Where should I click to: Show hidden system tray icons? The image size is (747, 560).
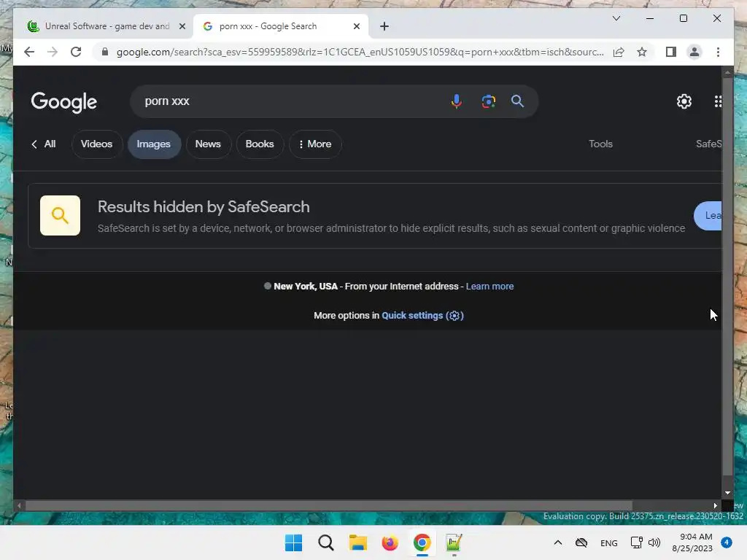tap(558, 542)
